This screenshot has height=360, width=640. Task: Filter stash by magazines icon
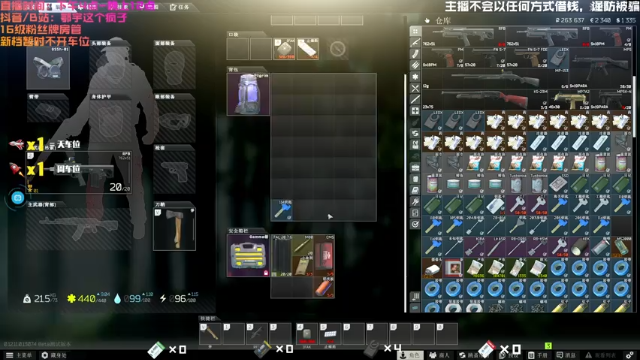tap(415, 54)
